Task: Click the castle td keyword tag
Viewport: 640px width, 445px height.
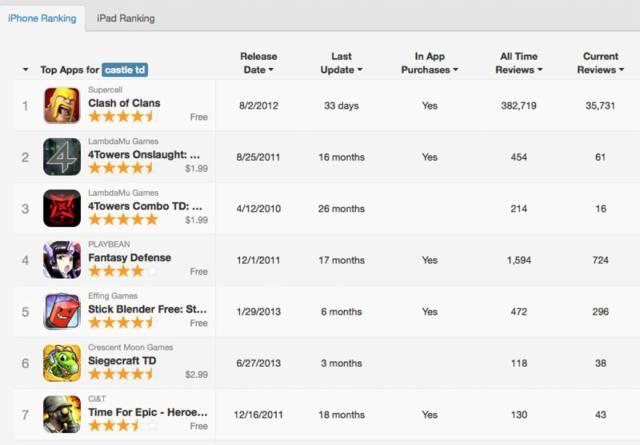Action: click(125, 70)
